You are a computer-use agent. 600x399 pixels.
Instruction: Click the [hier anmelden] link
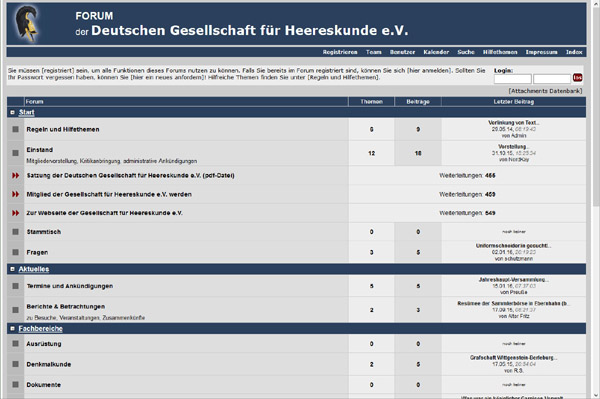pyautogui.click(x=429, y=71)
